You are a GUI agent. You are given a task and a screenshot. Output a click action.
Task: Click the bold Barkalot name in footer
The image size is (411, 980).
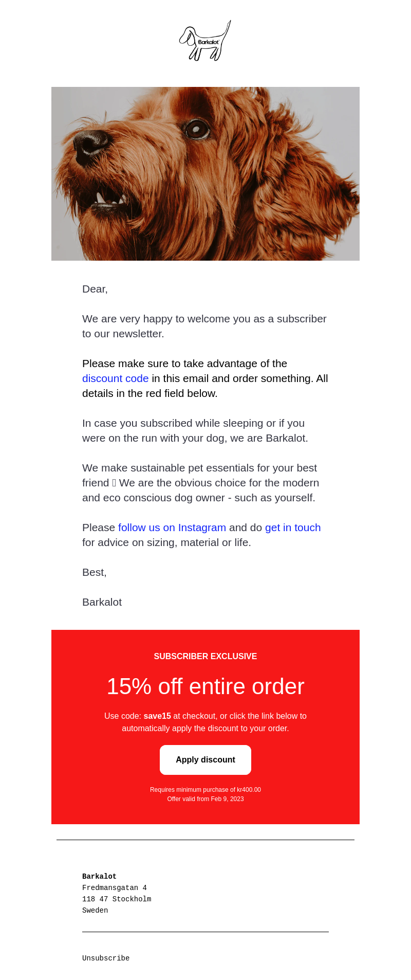click(99, 877)
